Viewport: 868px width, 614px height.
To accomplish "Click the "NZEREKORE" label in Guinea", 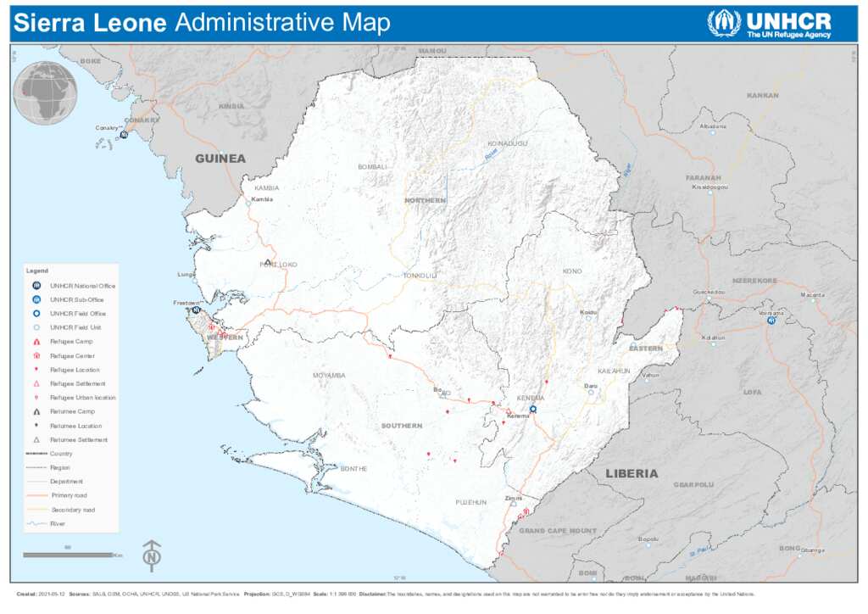I will click(755, 281).
